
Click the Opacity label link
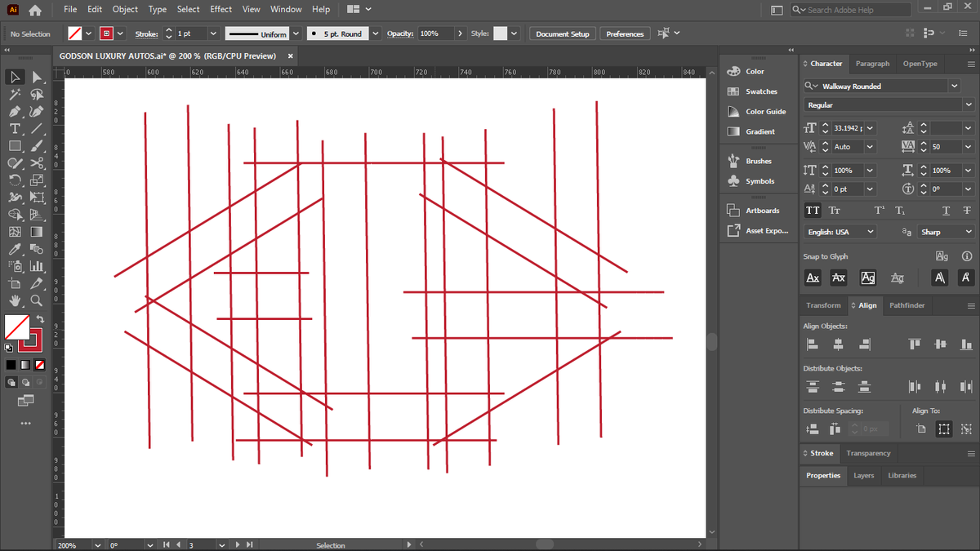400,33
